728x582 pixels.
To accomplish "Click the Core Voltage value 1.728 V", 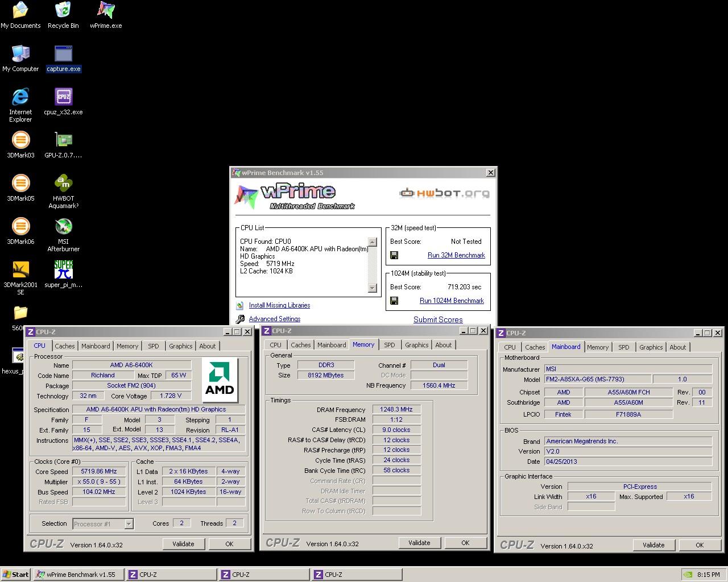I will coord(171,396).
